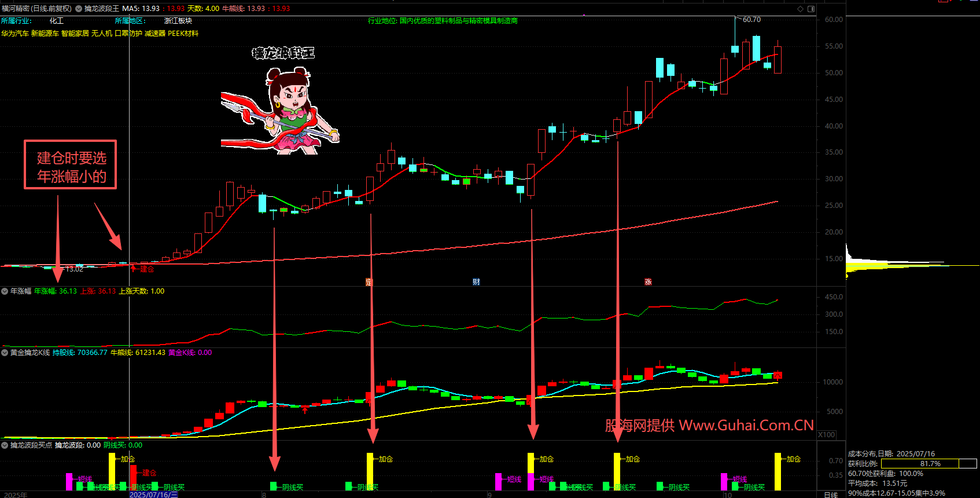Click the 涨 event marker icon
980x498 pixels.
click(648, 282)
